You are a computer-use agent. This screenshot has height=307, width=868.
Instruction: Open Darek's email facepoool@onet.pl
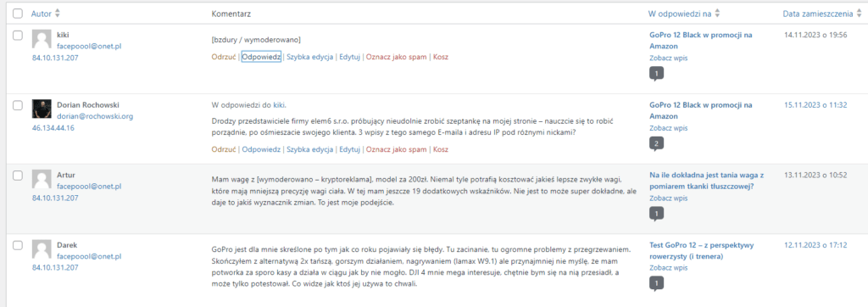pyautogui.click(x=89, y=257)
